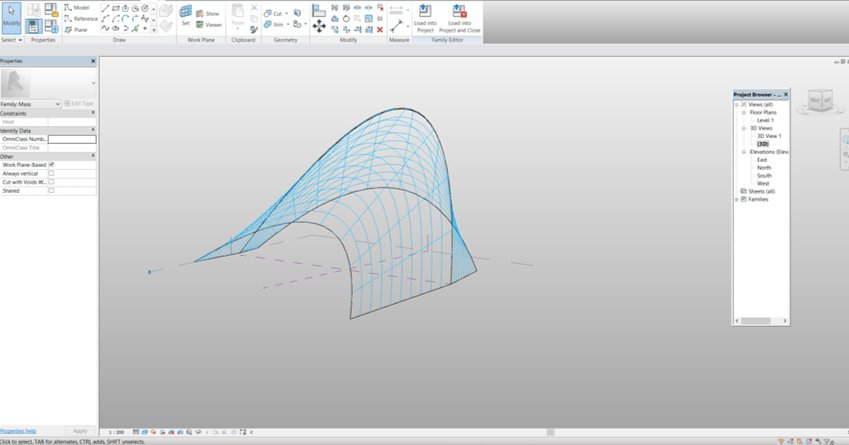Open the West elevation
This screenshot has width=849, height=445.
point(763,184)
